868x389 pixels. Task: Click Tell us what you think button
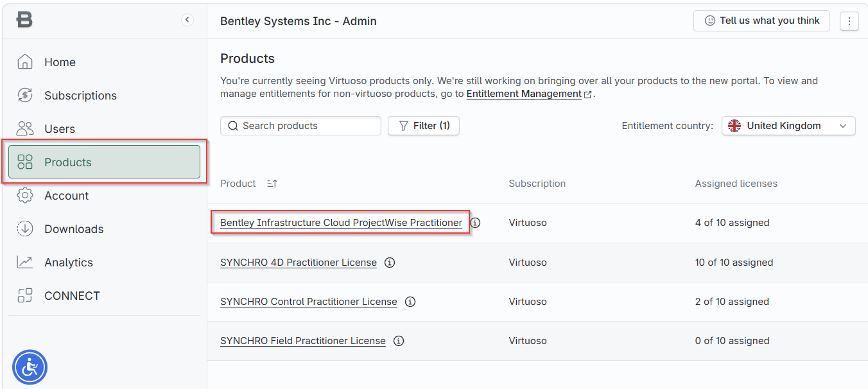click(761, 21)
